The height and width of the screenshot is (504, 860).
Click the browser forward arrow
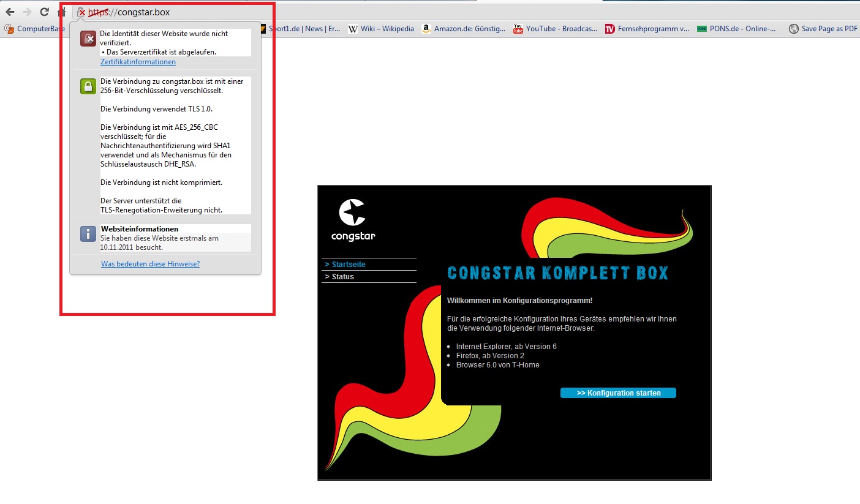(27, 12)
